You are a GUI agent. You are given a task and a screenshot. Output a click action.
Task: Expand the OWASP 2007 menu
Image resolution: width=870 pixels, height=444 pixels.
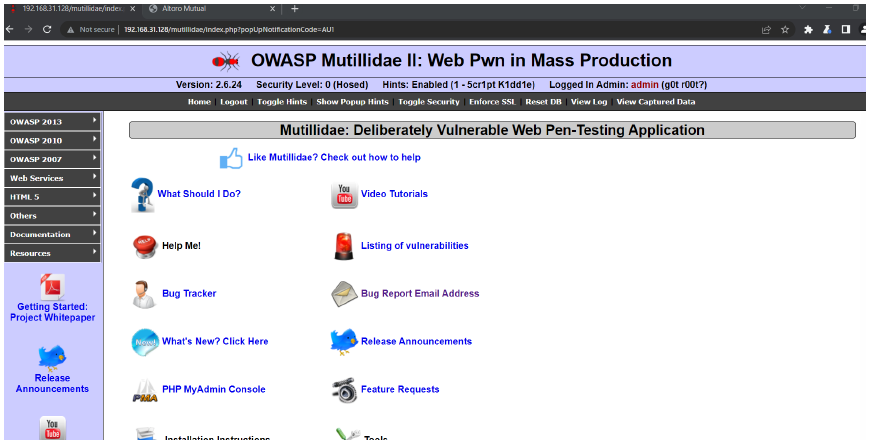[x=52, y=159]
